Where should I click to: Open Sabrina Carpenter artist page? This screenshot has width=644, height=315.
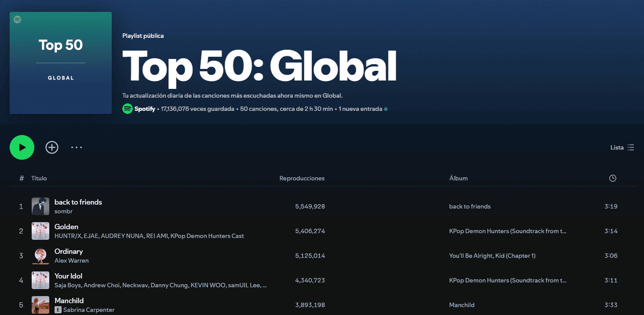tap(88, 310)
